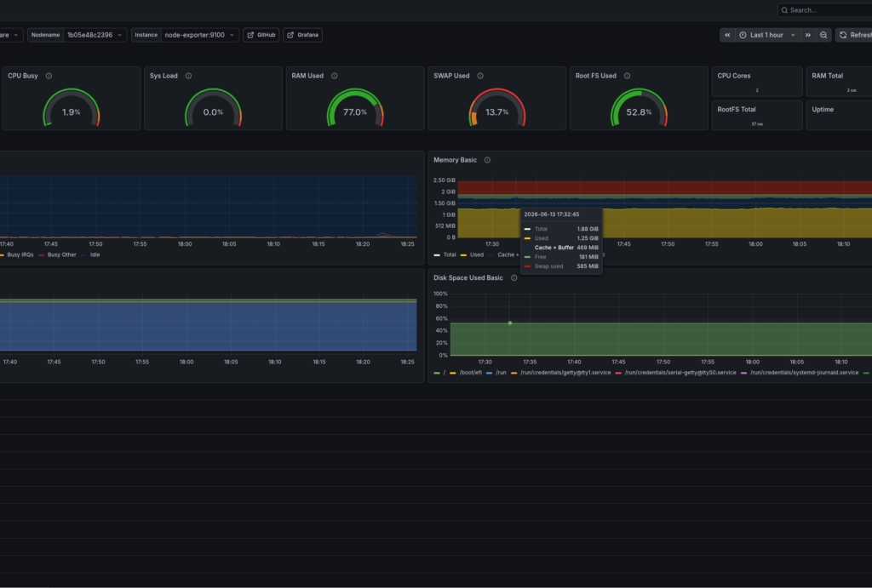This screenshot has height=588, width=872.
Task: Open the GitHub external link
Action: click(x=261, y=35)
